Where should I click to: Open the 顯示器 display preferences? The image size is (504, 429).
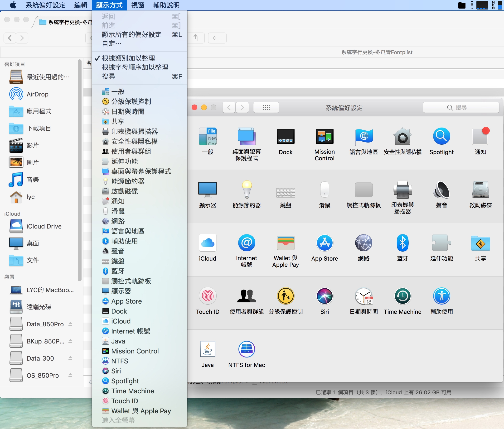click(208, 190)
